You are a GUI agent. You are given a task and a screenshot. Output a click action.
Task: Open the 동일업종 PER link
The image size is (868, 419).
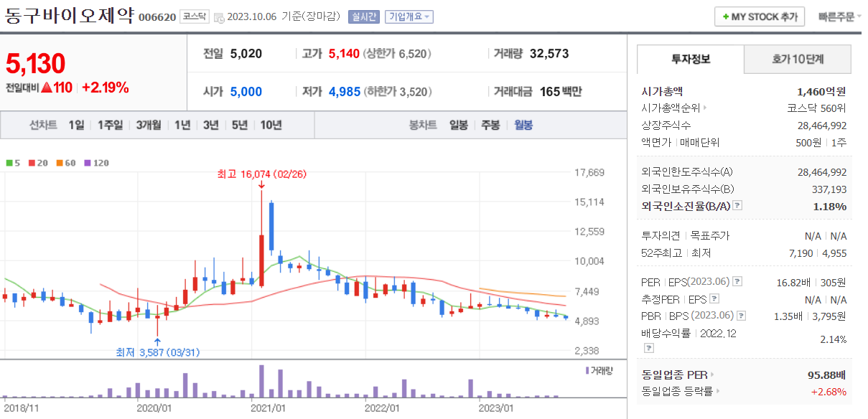678,375
